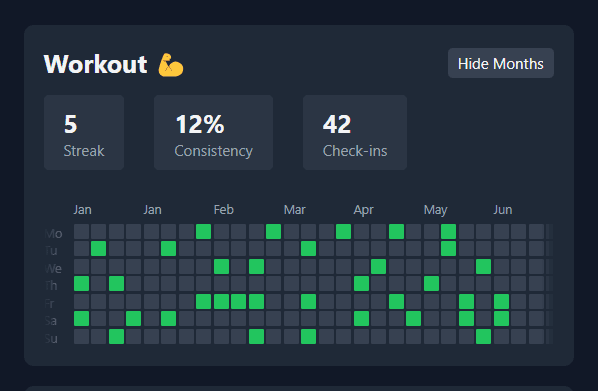Toggle the green Friday cell under Jun
Screen dimensions: 598x391
pos(502,302)
